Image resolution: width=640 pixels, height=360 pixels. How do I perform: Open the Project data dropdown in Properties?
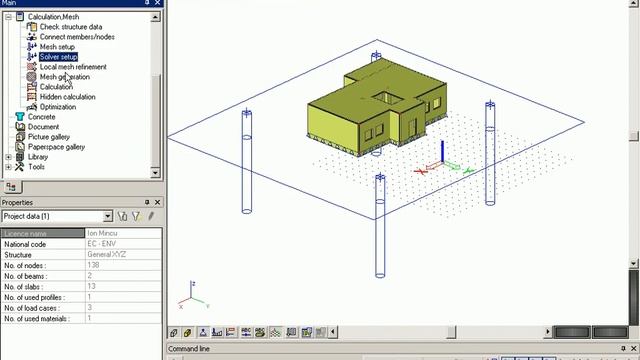(108, 216)
